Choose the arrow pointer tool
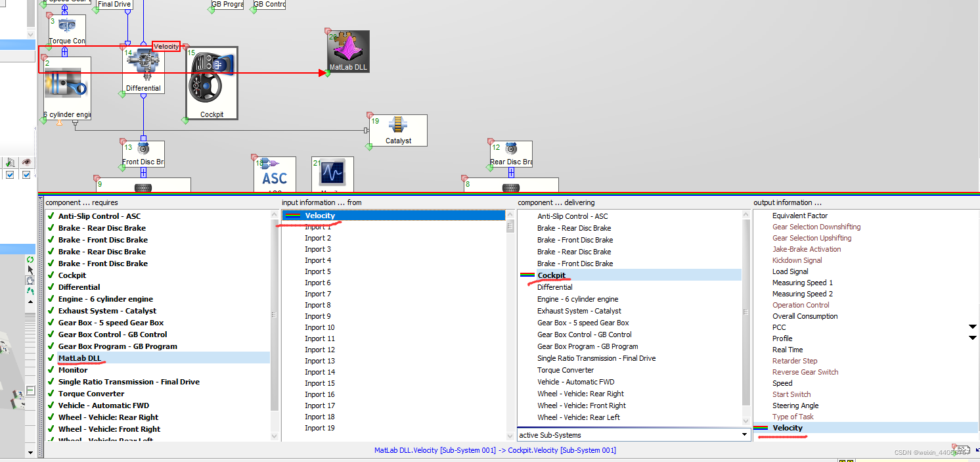The image size is (980, 462). pos(30,269)
